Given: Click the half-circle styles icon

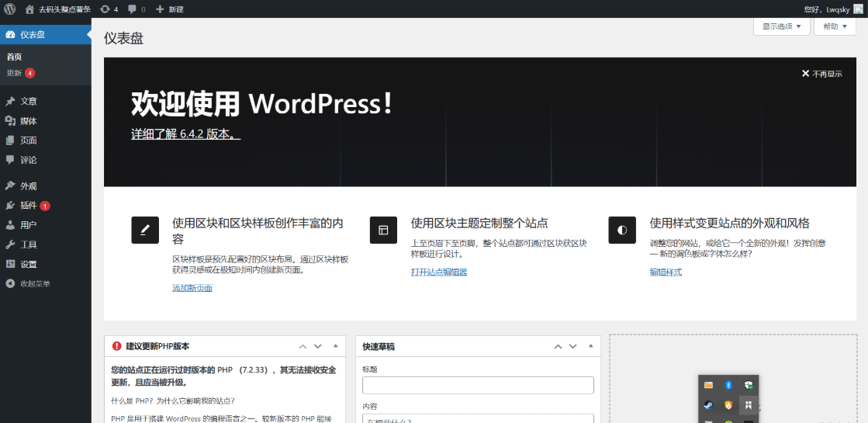Looking at the screenshot, I should click(x=622, y=230).
